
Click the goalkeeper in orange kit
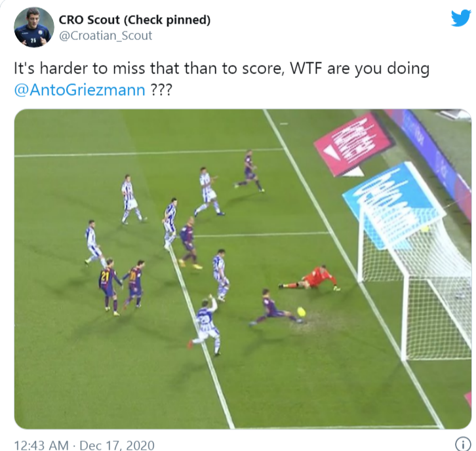point(310,279)
